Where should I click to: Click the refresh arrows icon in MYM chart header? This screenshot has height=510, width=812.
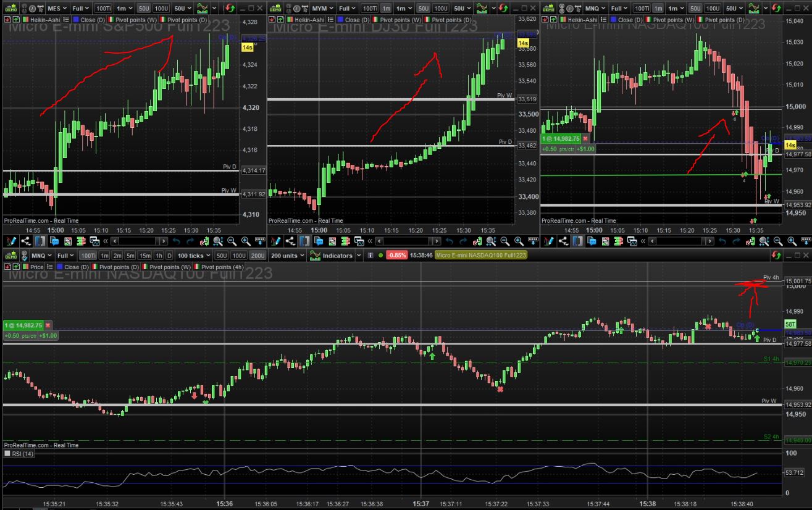click(502, 8)
